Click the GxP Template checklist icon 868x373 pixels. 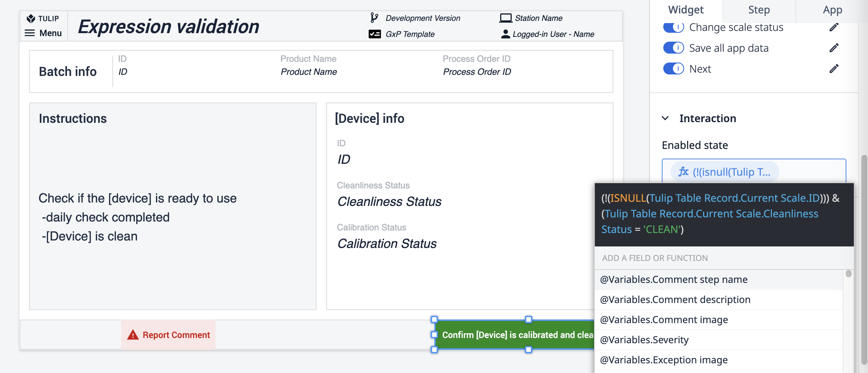point(375,34)
